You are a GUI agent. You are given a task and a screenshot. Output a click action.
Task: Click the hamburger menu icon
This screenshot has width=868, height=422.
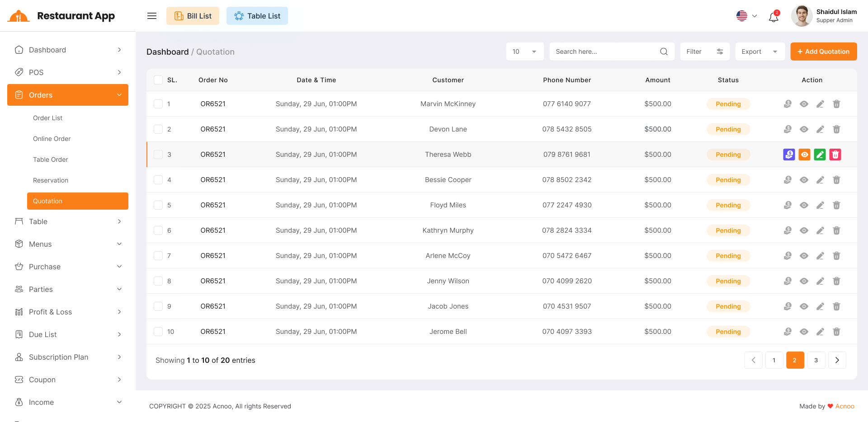point(152,16)
